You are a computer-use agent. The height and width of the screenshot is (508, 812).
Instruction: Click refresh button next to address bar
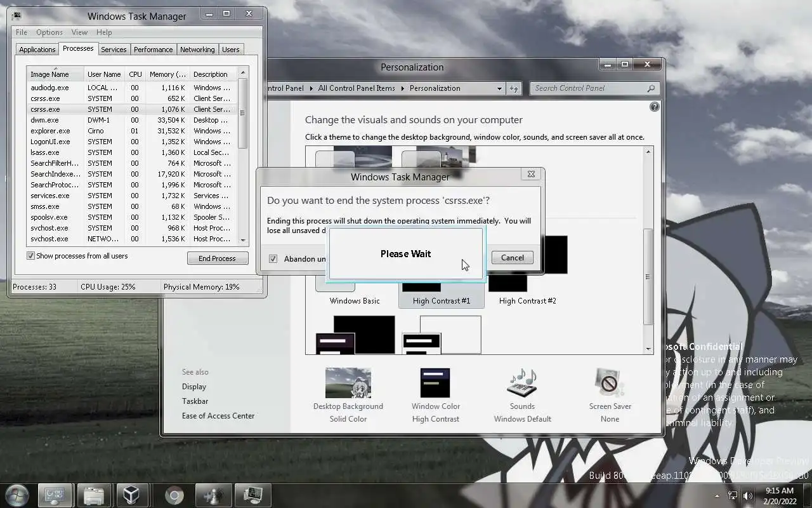[x=514, y=88]
